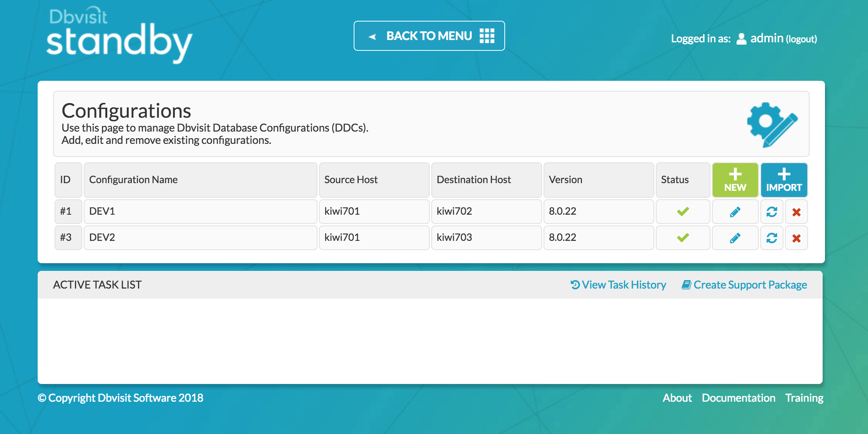This screenshot has width=868, height=434.
Task: Click the user profile icon beside admin
Action: [x=741, y=39]
